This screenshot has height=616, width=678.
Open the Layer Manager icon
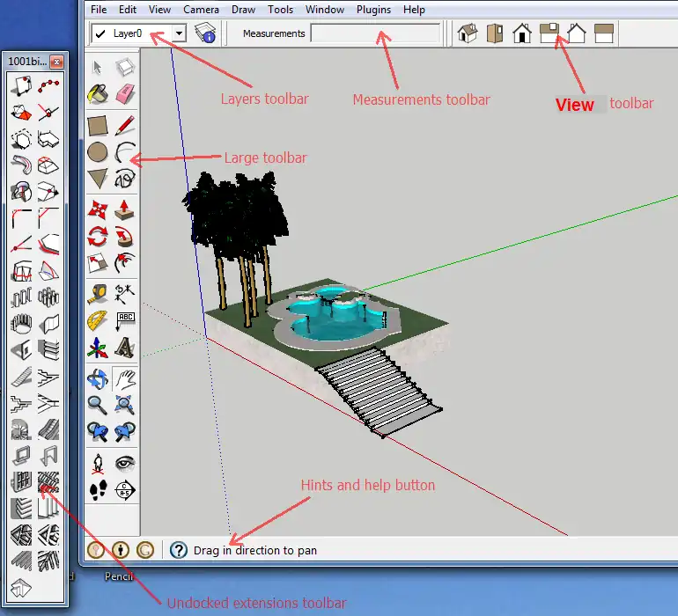206,33
